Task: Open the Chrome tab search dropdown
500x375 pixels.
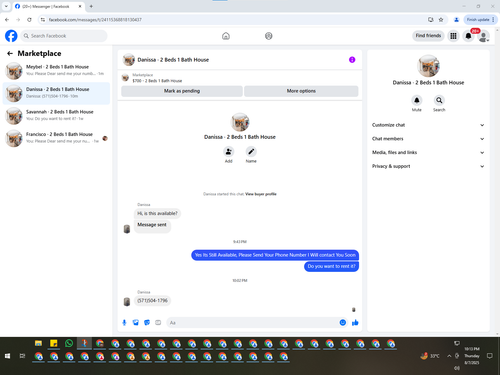Action: 6,6
